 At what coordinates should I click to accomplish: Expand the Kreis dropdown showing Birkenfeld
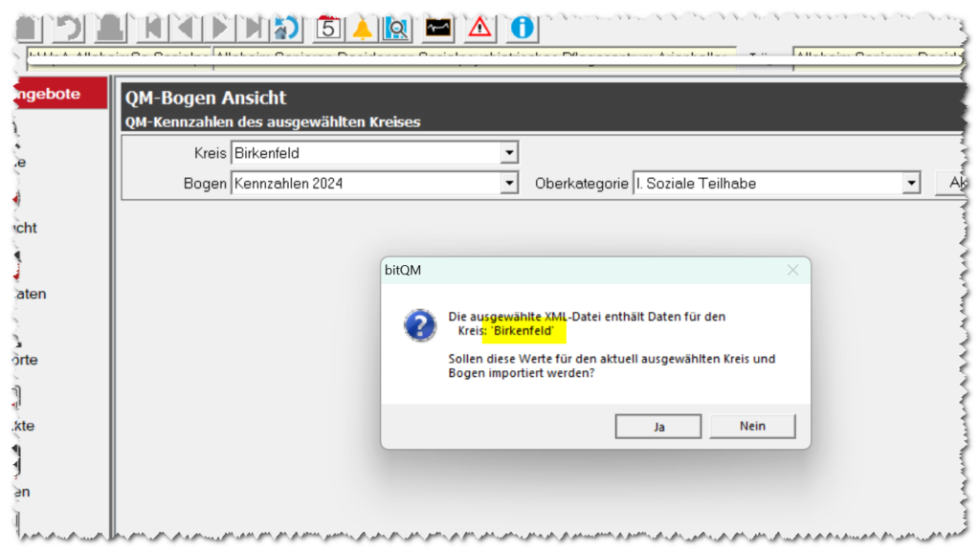509,152
